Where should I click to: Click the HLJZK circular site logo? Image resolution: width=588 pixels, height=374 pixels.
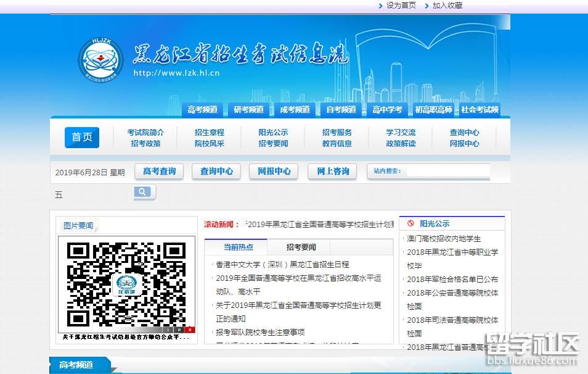pos(100,60)
